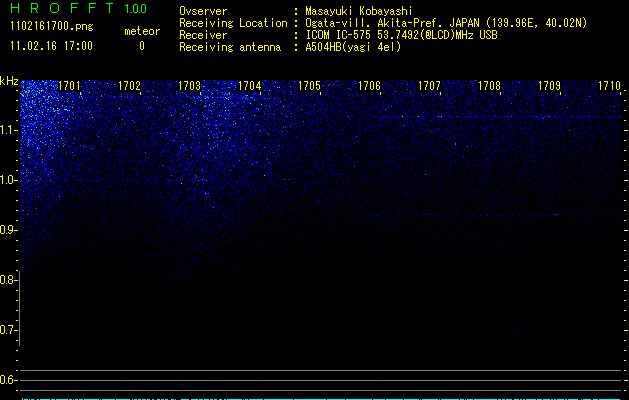Click the meteor label
The height and width of the screenshot is (400, 629).
point(142,31)
